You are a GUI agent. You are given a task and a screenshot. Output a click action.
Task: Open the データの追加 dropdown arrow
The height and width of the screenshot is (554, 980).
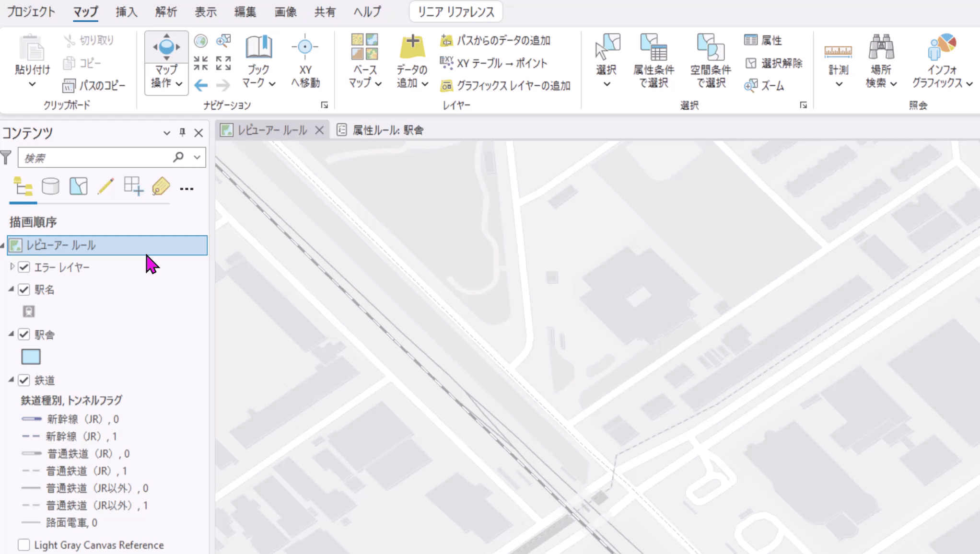point(425,84)
